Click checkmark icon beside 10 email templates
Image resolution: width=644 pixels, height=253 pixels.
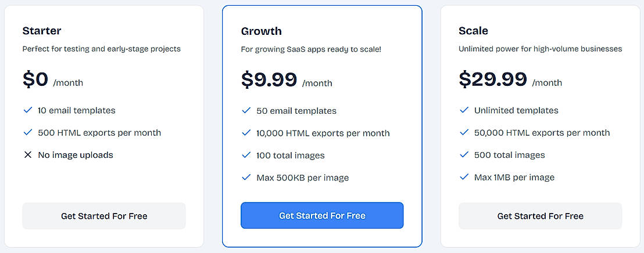point(27,110)
